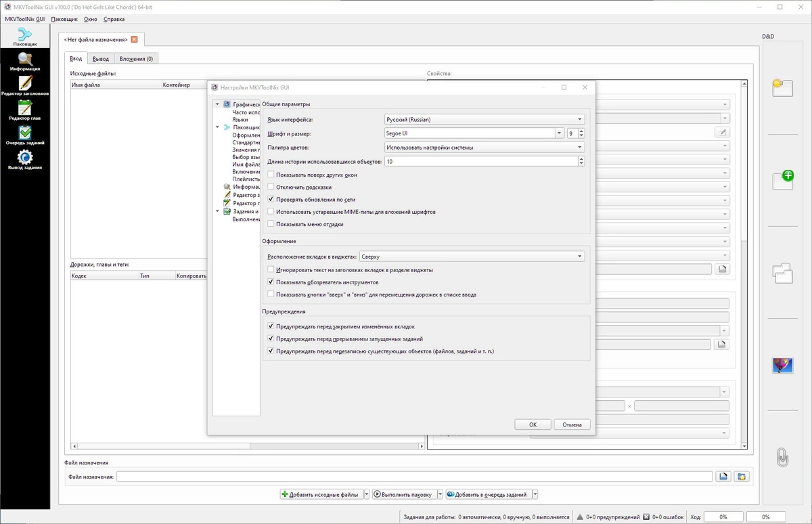This screenshot has width=812, height=524.
Task: Click the pencil edit icon in the properties panel
Action: coord(722,133)
